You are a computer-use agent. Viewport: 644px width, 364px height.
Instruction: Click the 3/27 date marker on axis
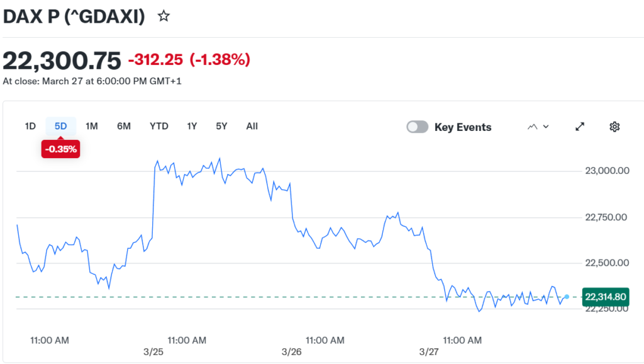428,351
